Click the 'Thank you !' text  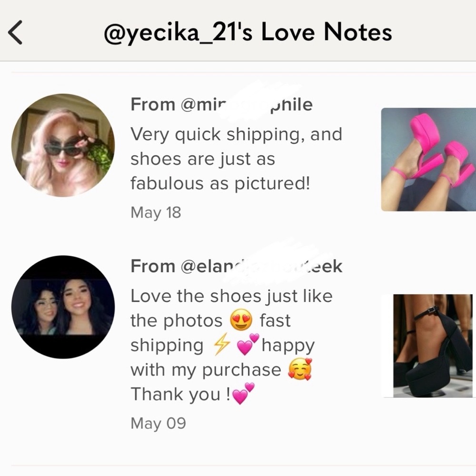coord(180,394)
